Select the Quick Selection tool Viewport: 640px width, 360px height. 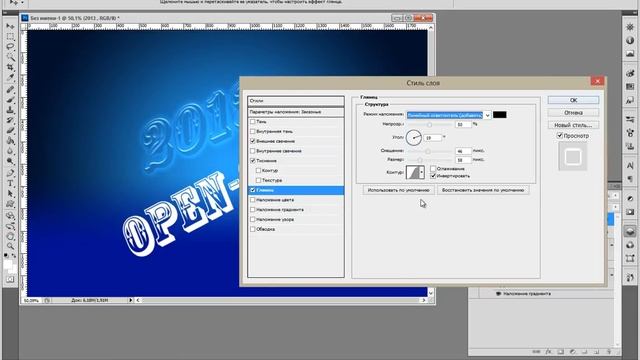pyautogui.click(x=10, y=57)
